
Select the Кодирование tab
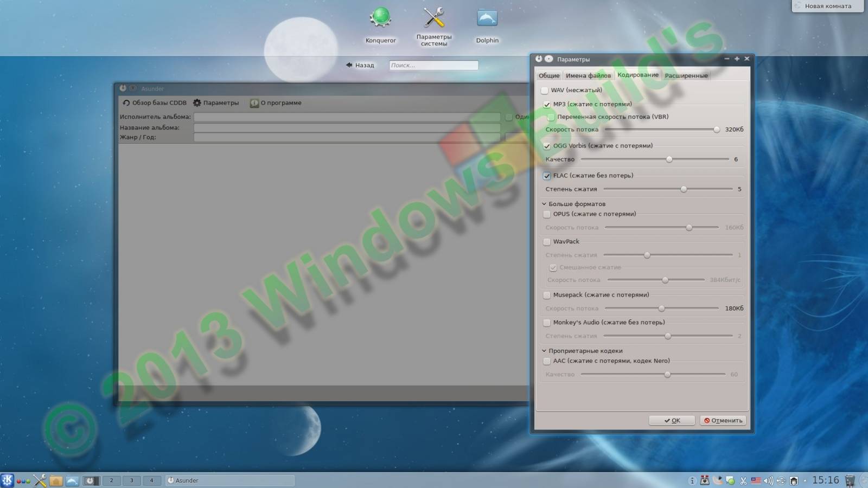[638, 75]
